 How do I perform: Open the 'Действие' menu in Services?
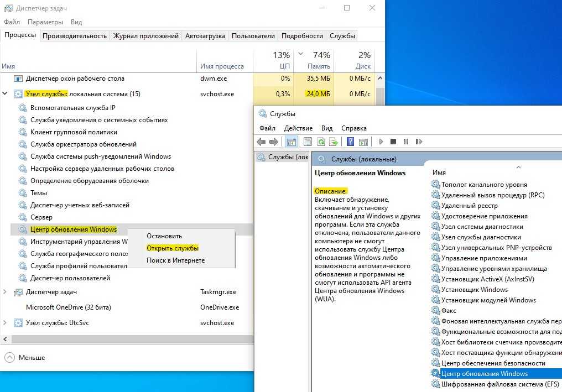pos(298,128)
